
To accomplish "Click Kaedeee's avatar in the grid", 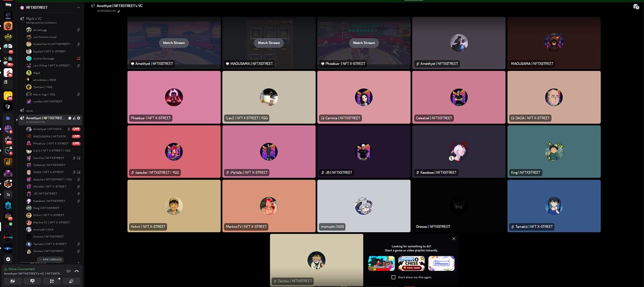I will click(459, 152).
